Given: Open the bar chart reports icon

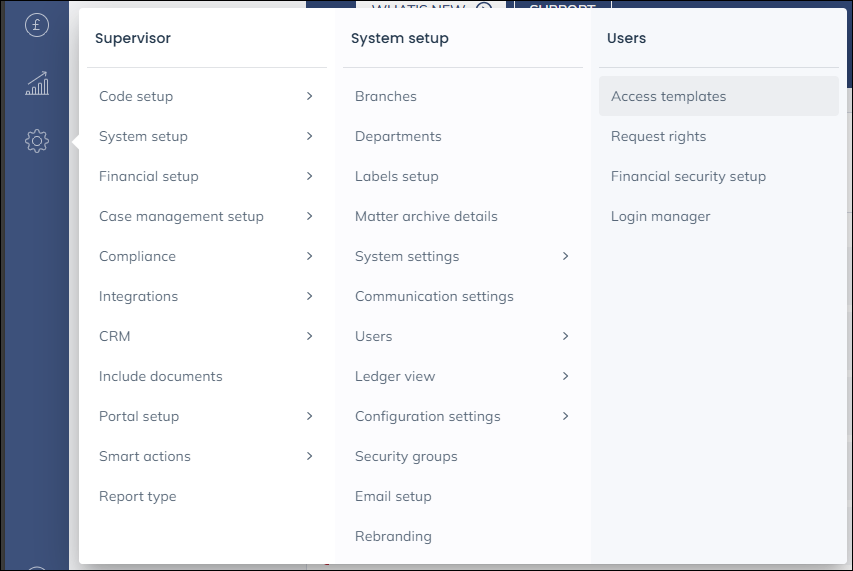Looking at the screenshot, I should click(37, 84).
